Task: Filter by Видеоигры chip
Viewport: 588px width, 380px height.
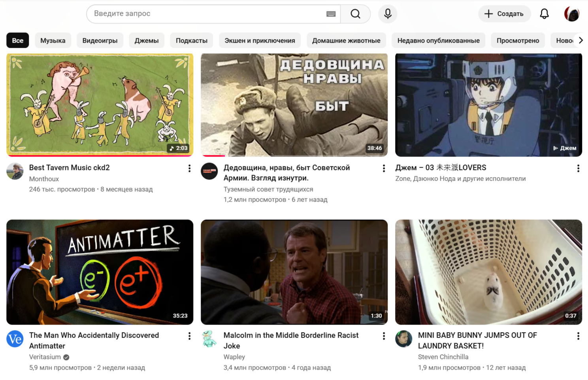Action: [100, 40]
